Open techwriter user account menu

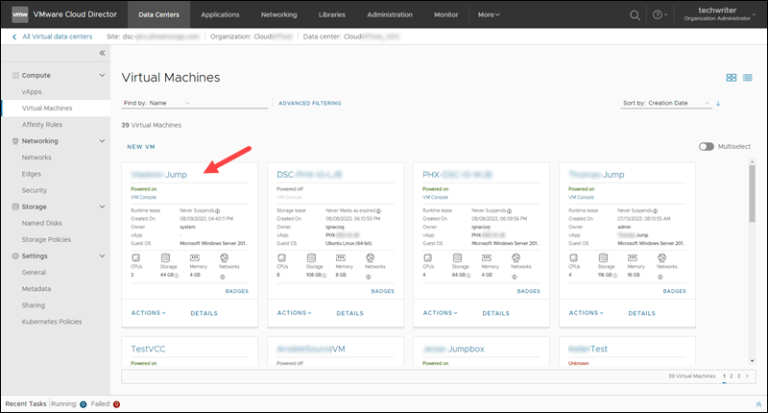(x=719, y=14)
